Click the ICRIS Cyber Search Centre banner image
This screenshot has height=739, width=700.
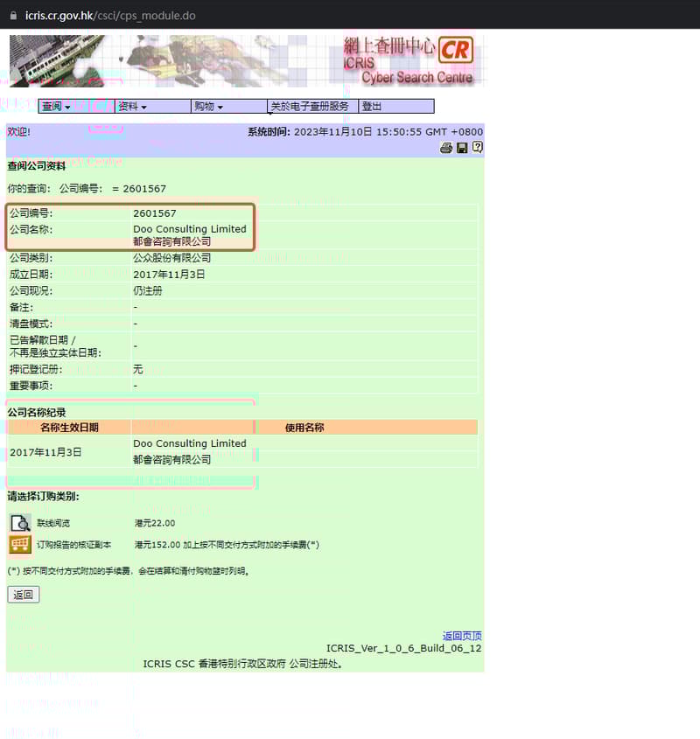click(245, 61)
